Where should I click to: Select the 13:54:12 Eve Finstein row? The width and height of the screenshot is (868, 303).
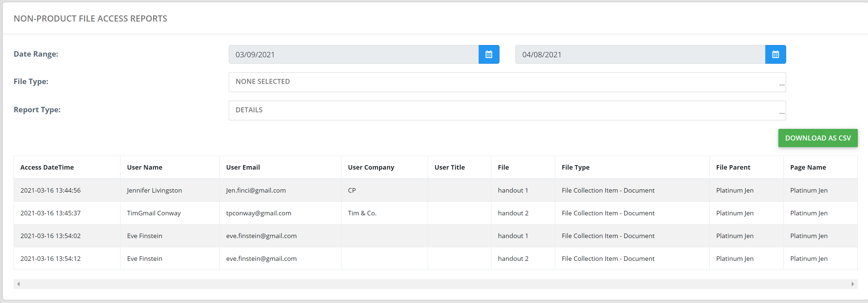pyautogui.click(x=145, y=259)
